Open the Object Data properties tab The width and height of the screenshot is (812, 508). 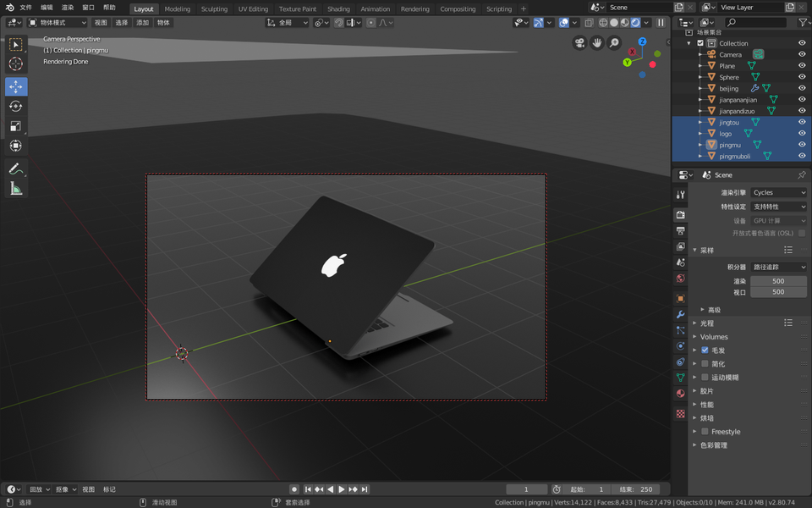(680, 378)
